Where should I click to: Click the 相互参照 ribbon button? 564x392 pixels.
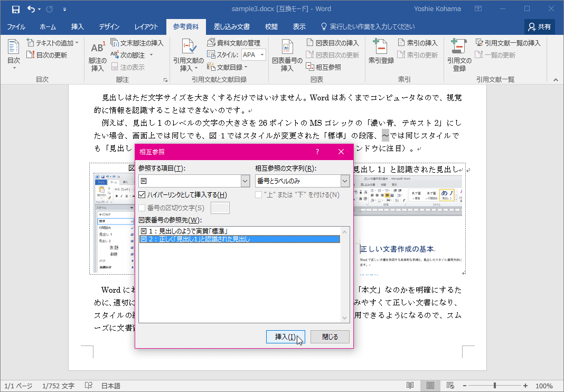coord(323,67)
